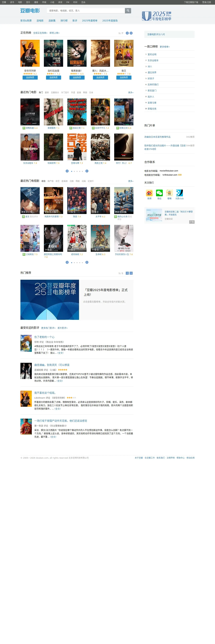Open review titled 伤了老粉的一个心
The width and height of the screenshot is (215, 644).
click(x=44, y=337)
